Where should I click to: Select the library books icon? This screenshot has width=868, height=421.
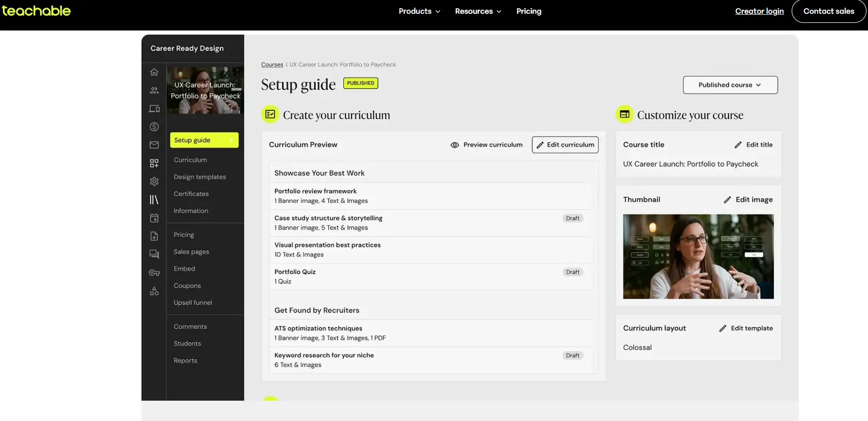tap(154, 200)
